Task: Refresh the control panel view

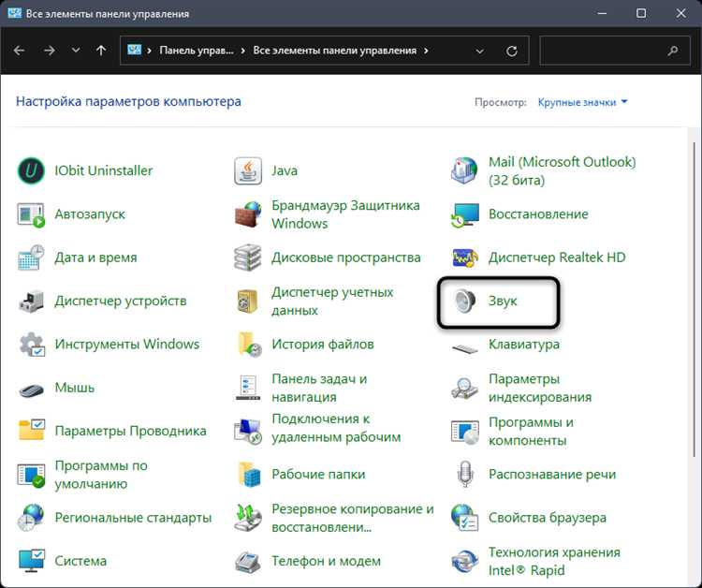Action: [512, 51]
